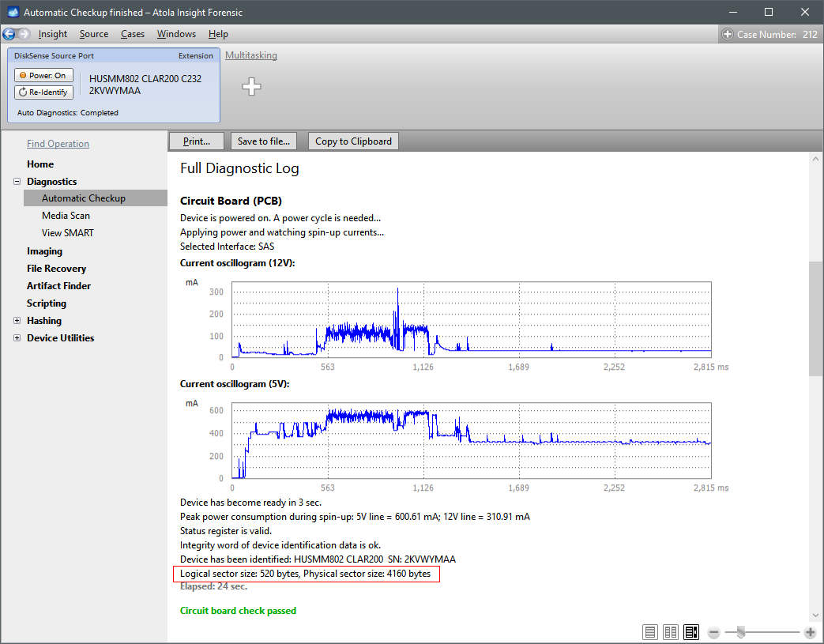Click the back navigation arrow icon
Screen dimensions: 824x644
pyautogui.click(x=9, y=34)
